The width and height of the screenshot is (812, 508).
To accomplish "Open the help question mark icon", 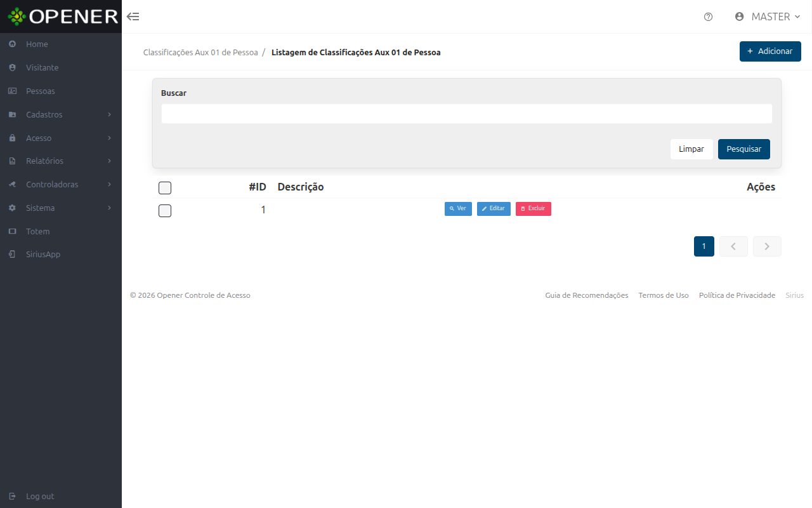I will tap(709, 17).
